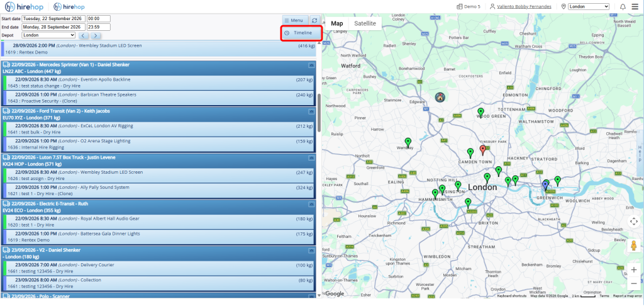The image size is (644, 306).
Task: Open the Depot dropdown showing London
Action: coord(48,35)
